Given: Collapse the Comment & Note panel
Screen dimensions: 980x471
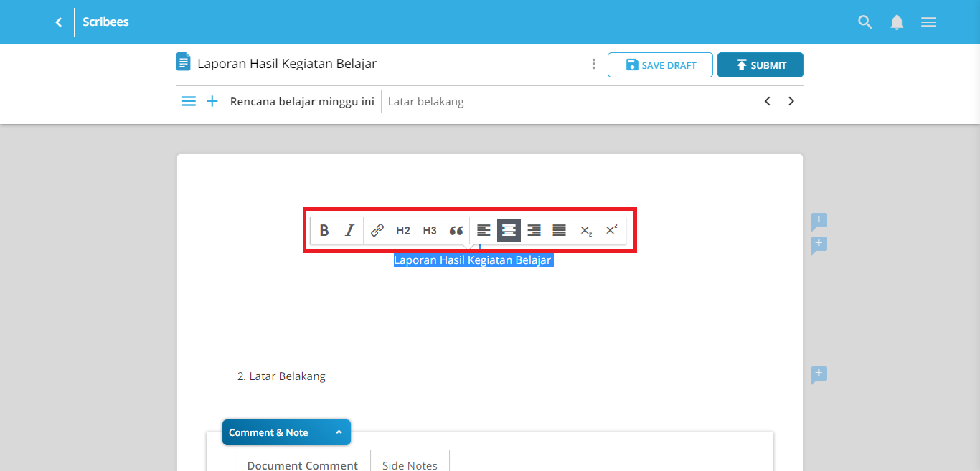Looking at the screenshot, I should tap(338, 432).
